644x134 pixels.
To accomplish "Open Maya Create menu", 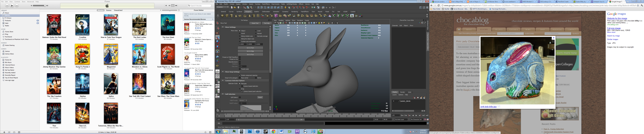I will 232,4.
